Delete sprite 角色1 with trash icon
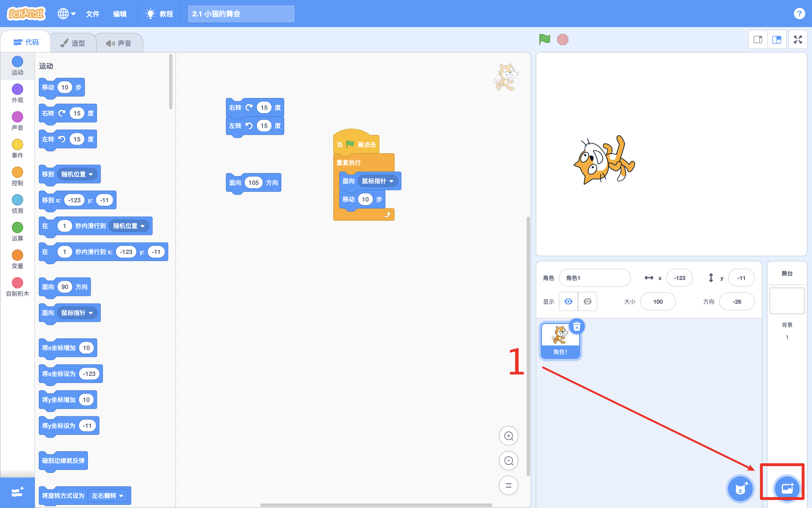The width and height of the screenshot is (812, 508). [x=577, y=326]
